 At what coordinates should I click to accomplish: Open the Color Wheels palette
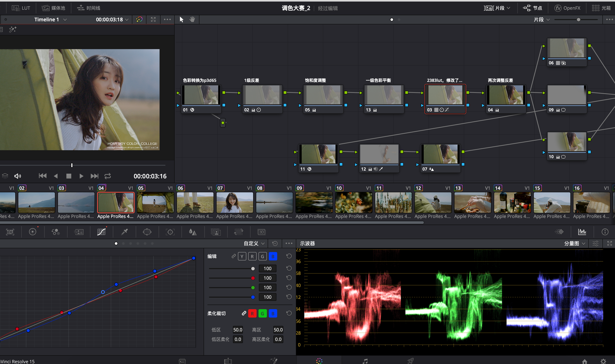[x=32, y=232]
